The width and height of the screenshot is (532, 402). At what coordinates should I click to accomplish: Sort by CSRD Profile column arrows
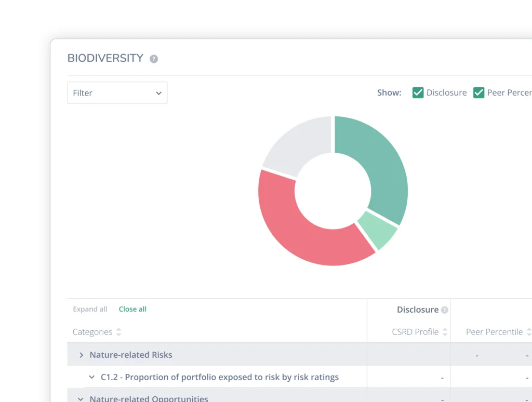coord(445,332)
